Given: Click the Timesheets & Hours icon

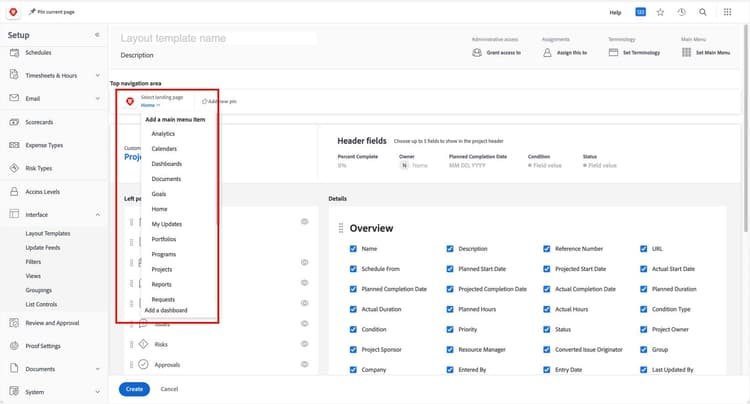Looking at the screenshot, I should coord(14,75).
